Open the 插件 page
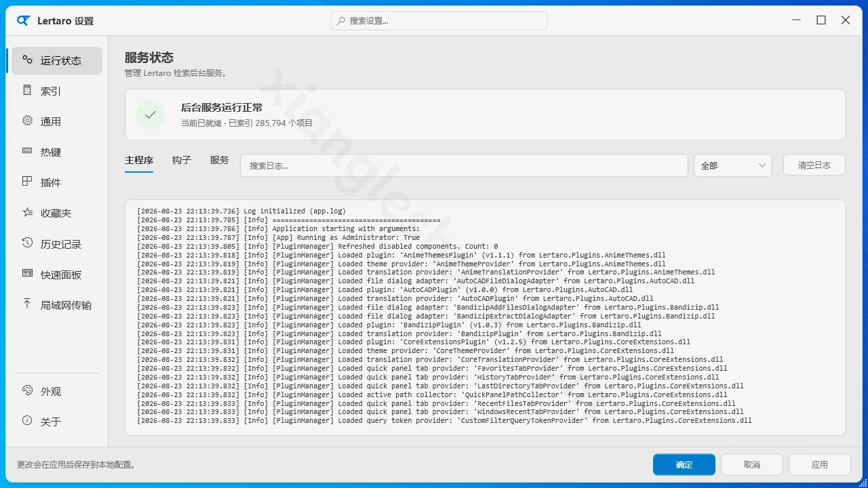The image size is (868, 488). click(x=57, y=182)
